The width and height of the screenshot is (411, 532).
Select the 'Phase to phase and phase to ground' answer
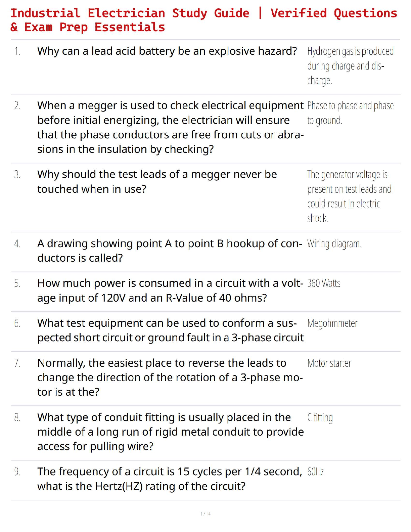tap(350, 113)
